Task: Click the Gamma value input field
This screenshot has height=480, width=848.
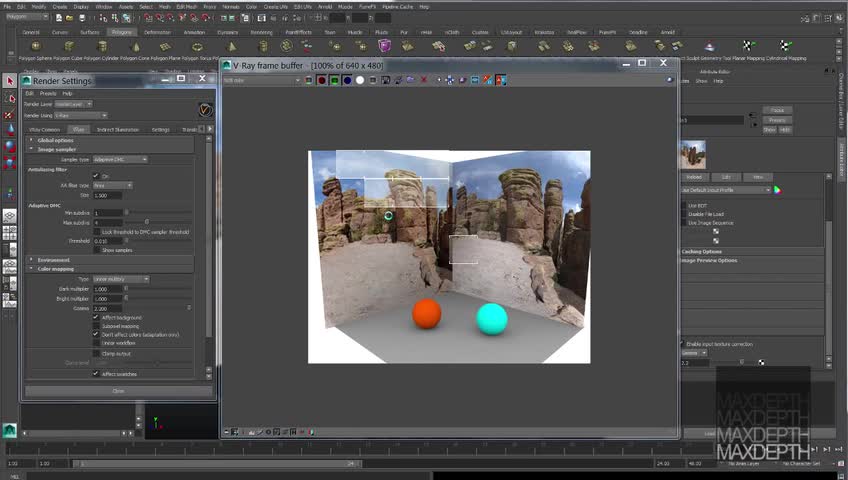Action: [108, 309]
